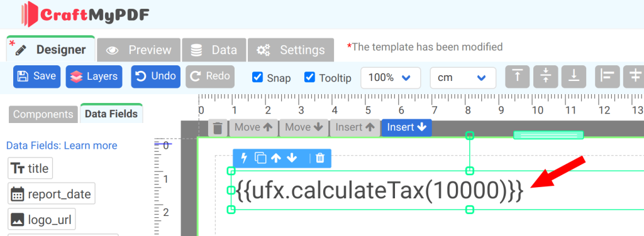
Task: Select the report_date data field
Action: click(x=52, y=194)
